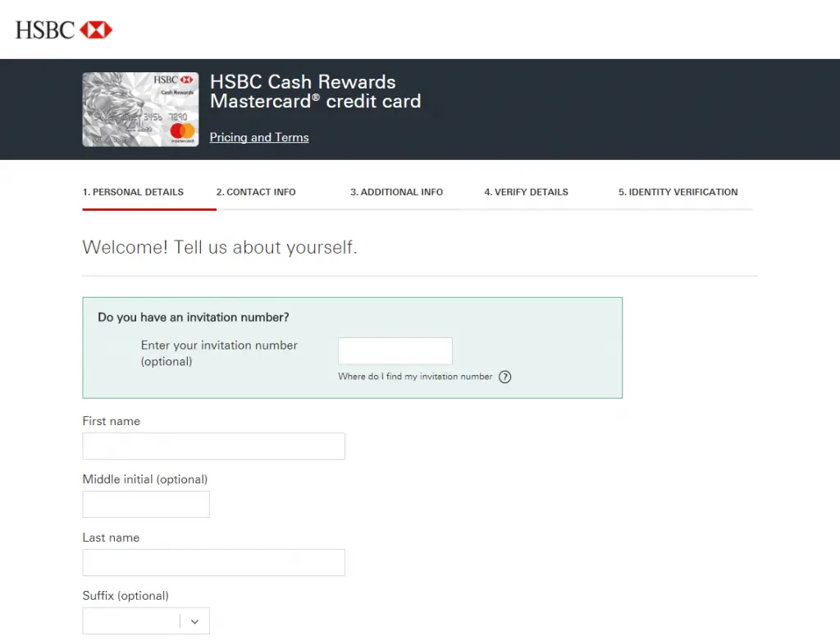Expand the Suffix dropdown arrow

click(194, 621)
